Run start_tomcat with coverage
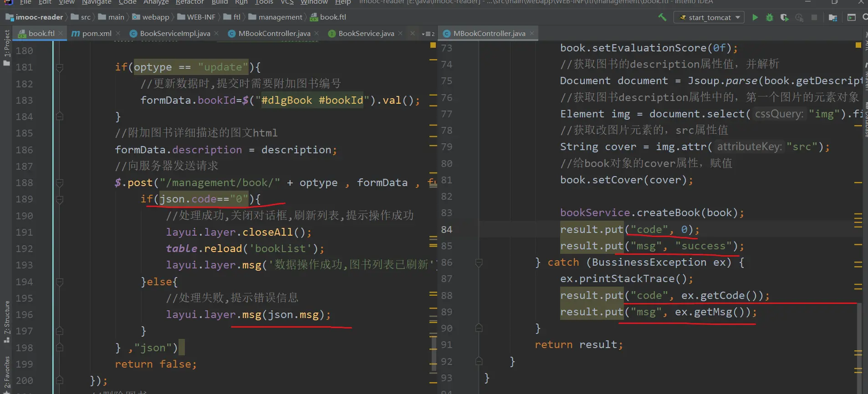This screenshot has width=868, height=394. (784, 17)
